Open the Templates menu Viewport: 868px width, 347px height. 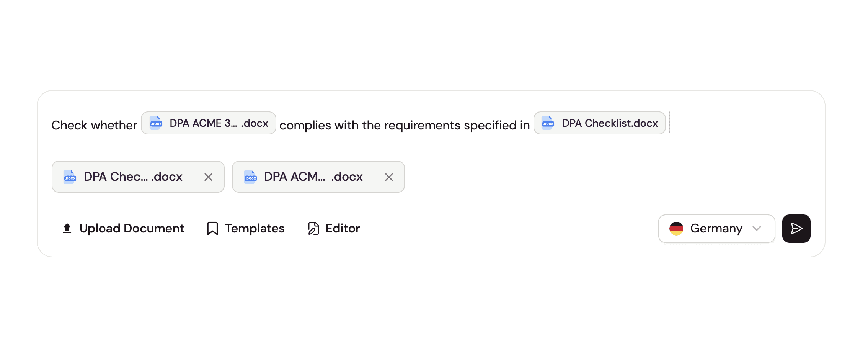pos(246,229)
